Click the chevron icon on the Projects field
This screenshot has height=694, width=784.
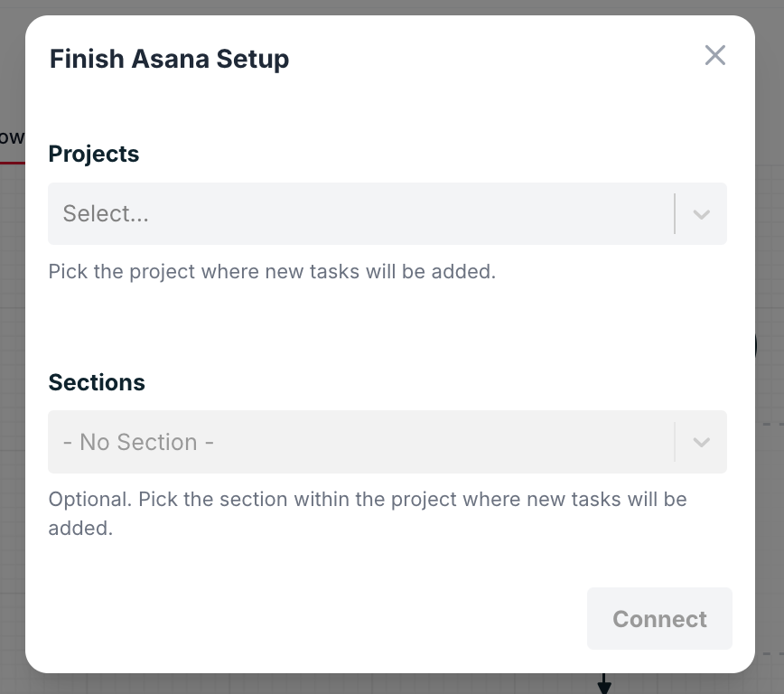coord(702,213)
